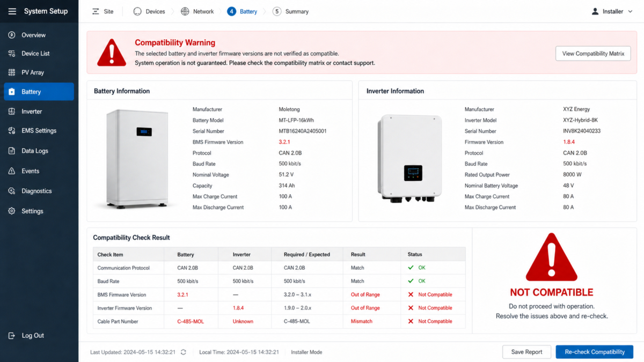Click inverter firmware value 1.8.4 in Inverter Information
The width and height of the screenshot is (644, 362).
(x=569, y=142)
